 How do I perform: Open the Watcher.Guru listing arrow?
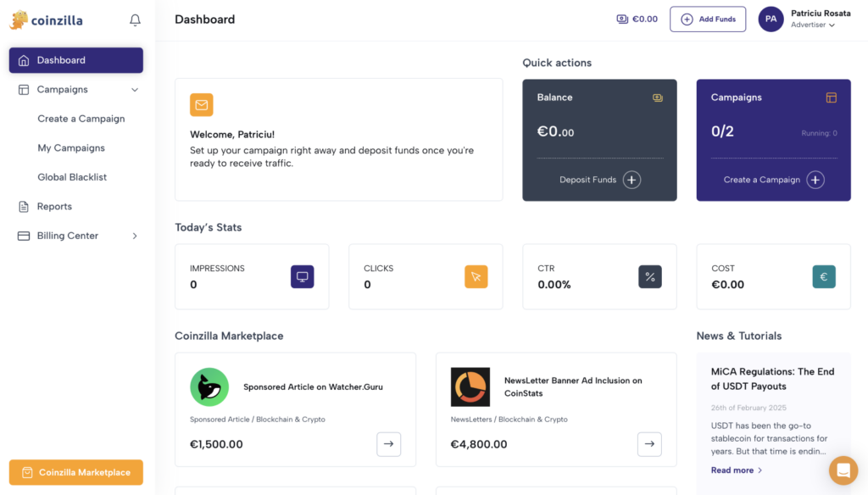pyautogui.click(x=388, y=444)
